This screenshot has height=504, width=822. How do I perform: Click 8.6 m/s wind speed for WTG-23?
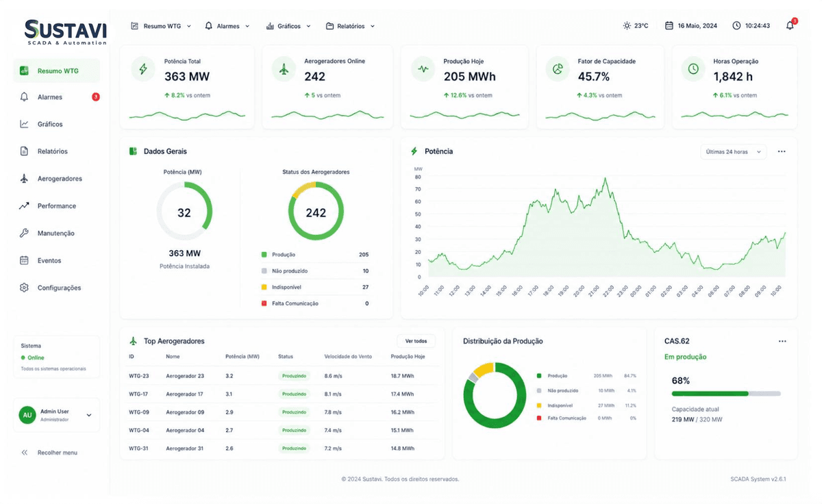click(x=334, y=376)
